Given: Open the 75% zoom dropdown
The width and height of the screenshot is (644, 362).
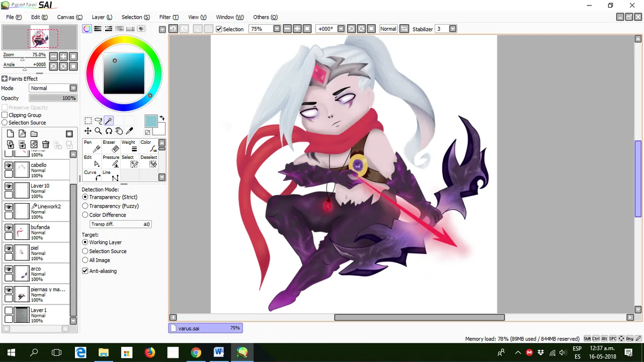Looking at the screenshot, I should (277, 29).
